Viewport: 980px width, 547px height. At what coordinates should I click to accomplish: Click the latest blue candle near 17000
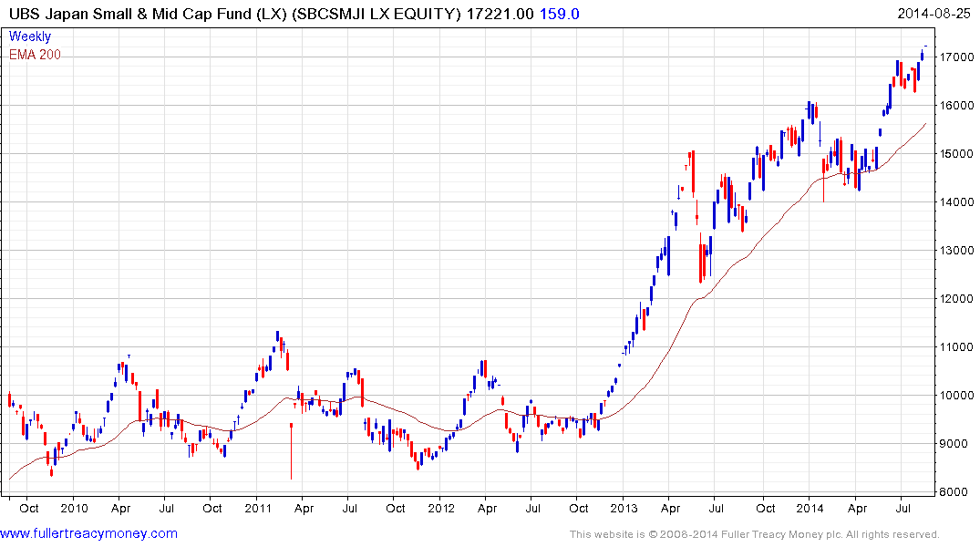[922, 56]
